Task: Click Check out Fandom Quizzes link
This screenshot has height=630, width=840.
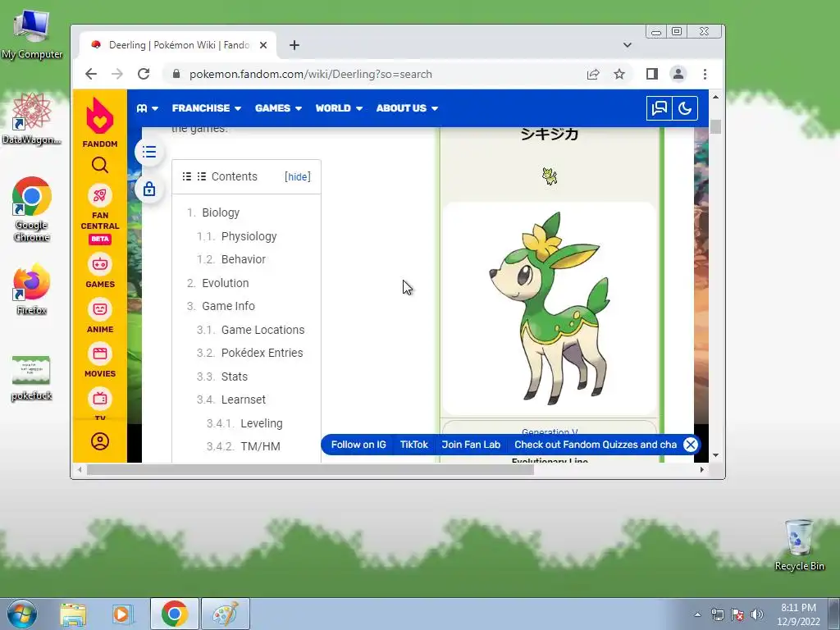Action: pyautogui.click(x=596, y=445)
